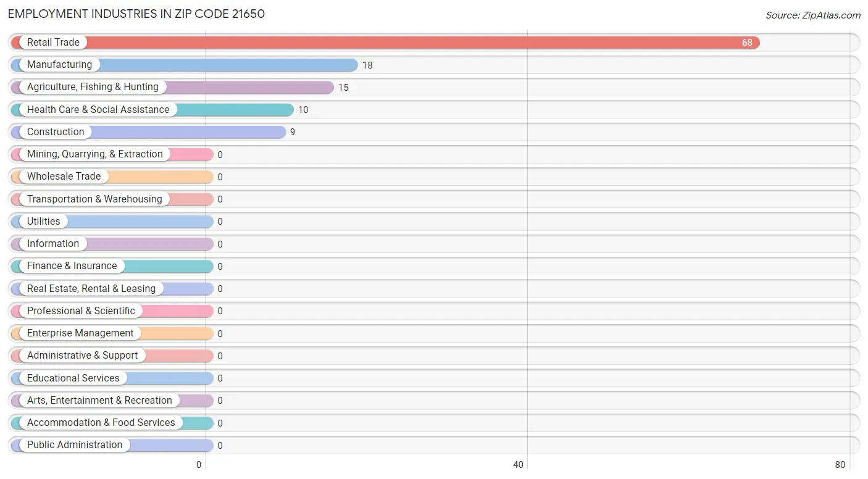The width and height of the screenshot is (868, 479).
Task: Click Administrative & Support label
Action: 83,356
